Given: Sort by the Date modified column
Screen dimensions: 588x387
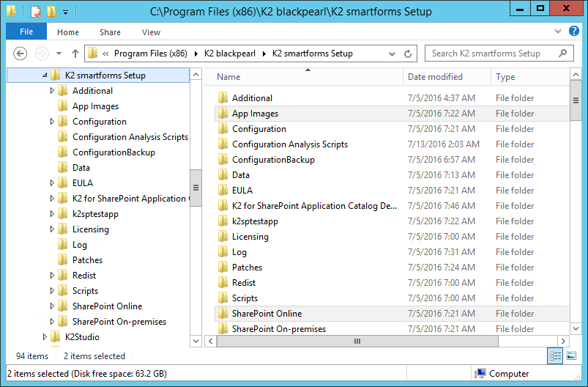Looking at the screenshot, I should click(x=447, y=76).
